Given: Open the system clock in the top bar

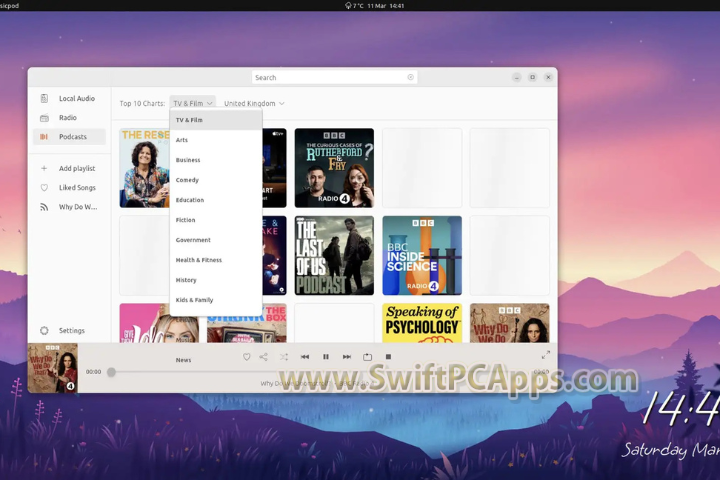Looking at the screenshot, I should (386, 6).
